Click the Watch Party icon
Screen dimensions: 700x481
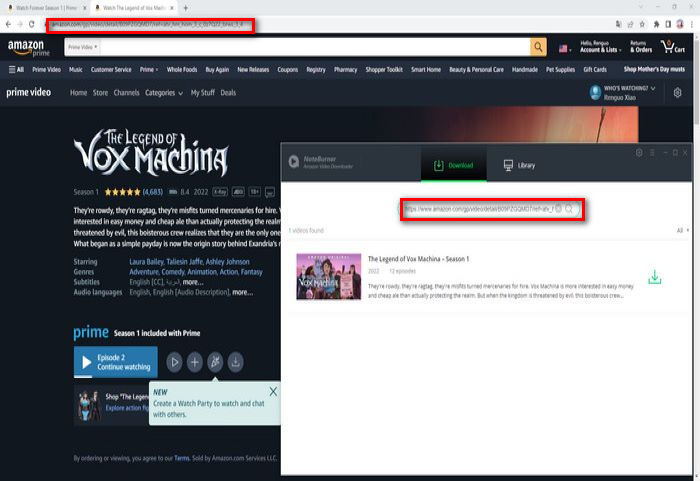tap(215, 362)
